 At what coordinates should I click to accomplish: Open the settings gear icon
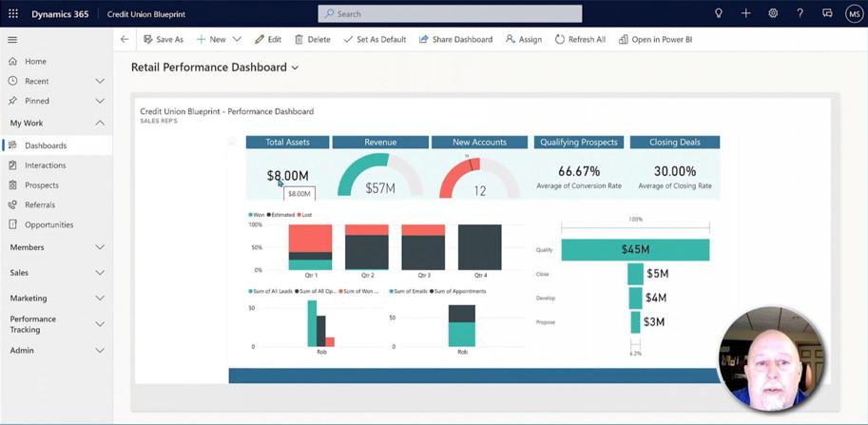pos(773,14)
